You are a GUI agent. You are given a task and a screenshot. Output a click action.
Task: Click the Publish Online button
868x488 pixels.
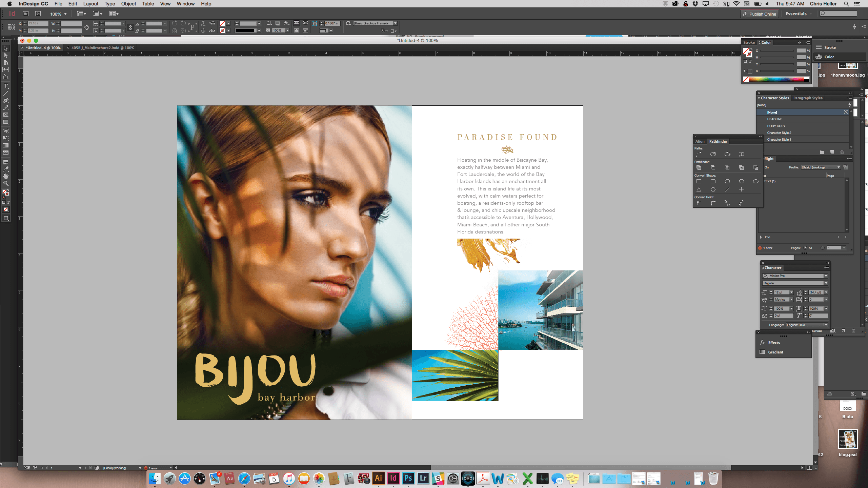(759, 14)
